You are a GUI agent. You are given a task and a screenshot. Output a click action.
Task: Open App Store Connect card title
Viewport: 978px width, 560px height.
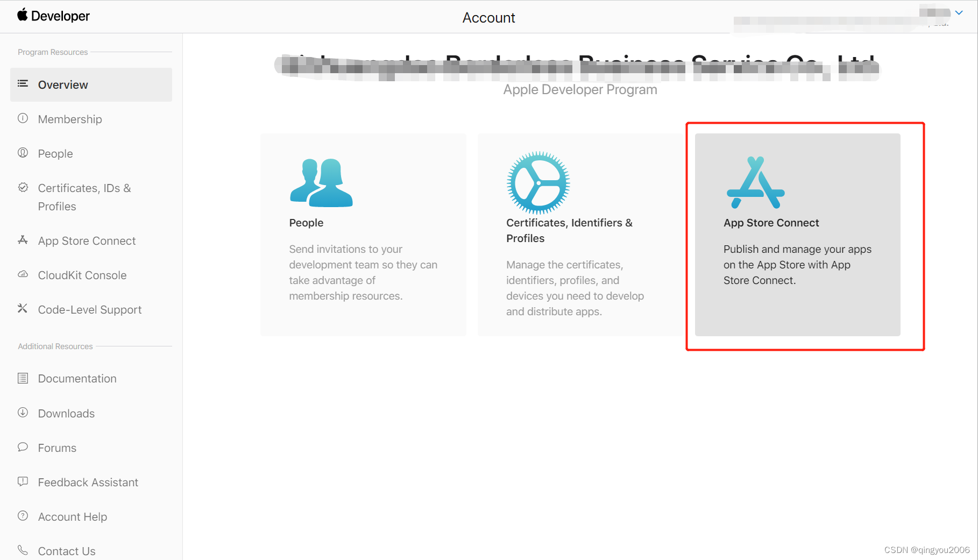point(771,223)
